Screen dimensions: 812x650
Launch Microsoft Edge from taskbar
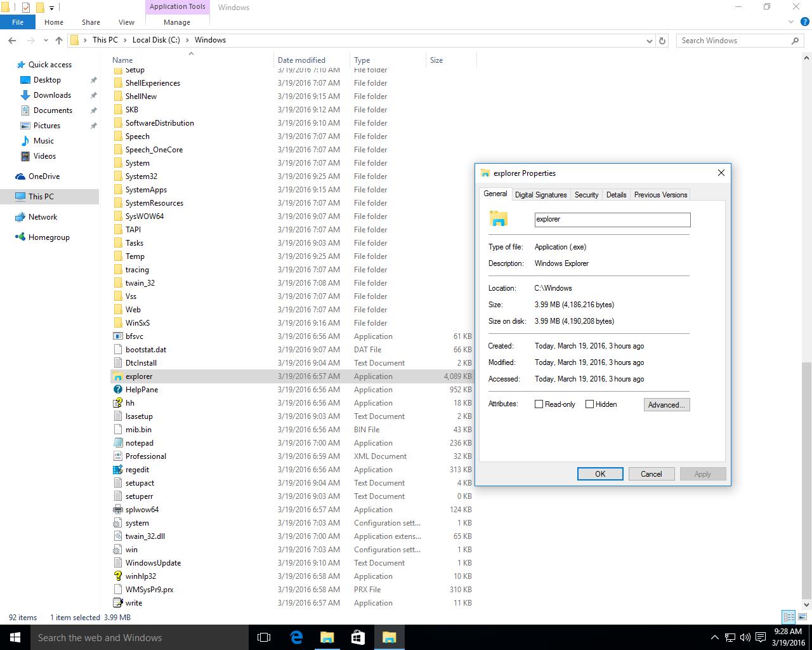pos(296,637)
